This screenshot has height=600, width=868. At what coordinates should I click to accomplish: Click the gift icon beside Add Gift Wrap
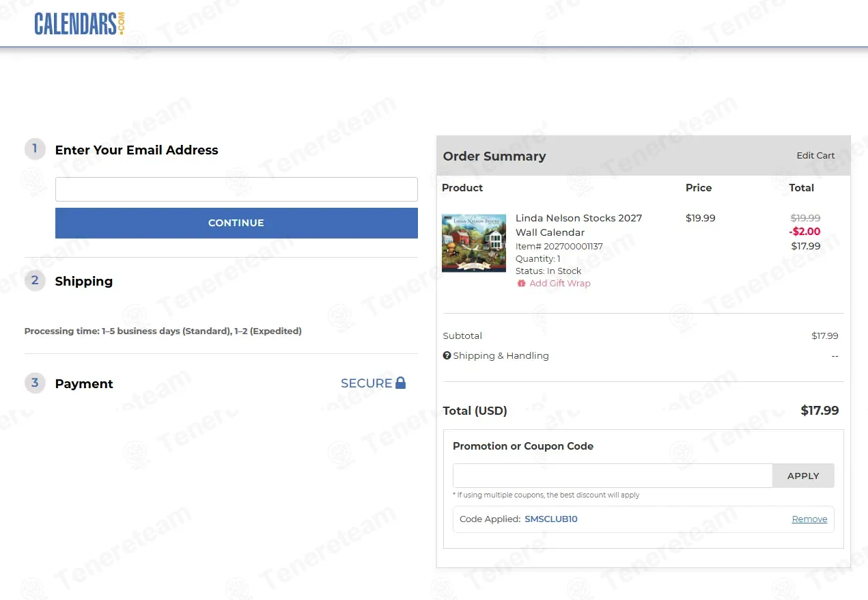coord(522,283)
